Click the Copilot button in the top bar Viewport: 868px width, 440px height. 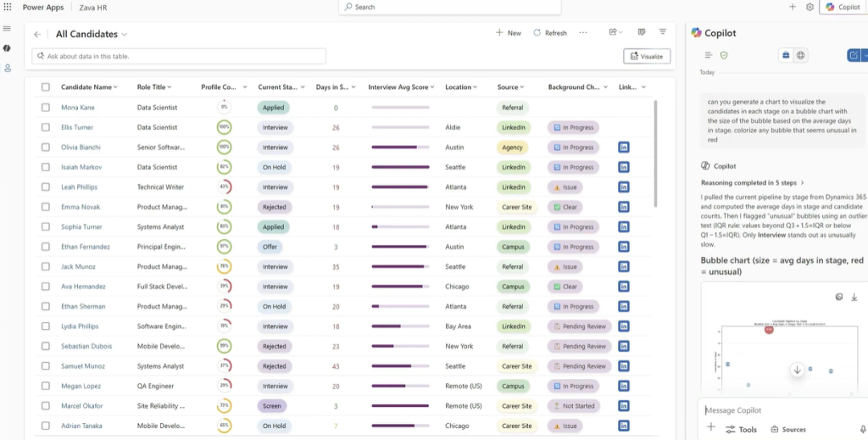(x=844, y=7)
